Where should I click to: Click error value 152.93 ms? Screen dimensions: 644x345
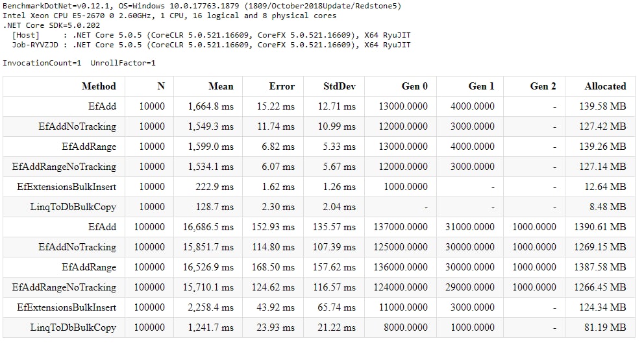click(x=273, y=227)
